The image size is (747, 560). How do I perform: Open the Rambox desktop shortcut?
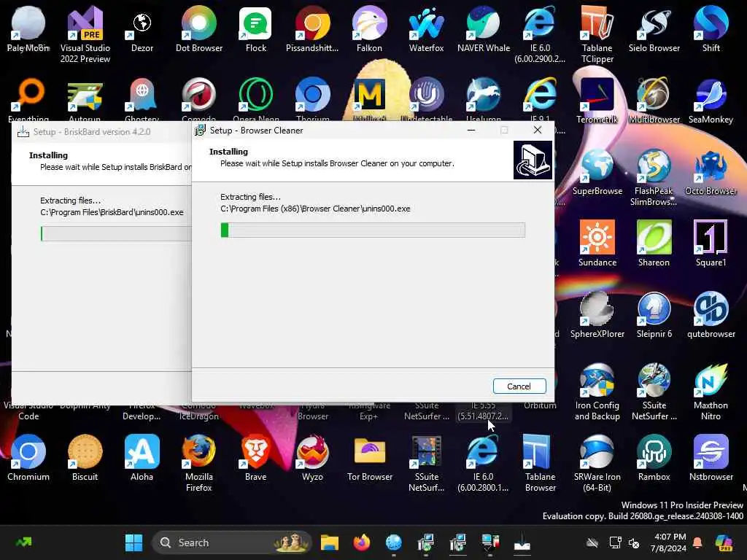tap(654, 458)
